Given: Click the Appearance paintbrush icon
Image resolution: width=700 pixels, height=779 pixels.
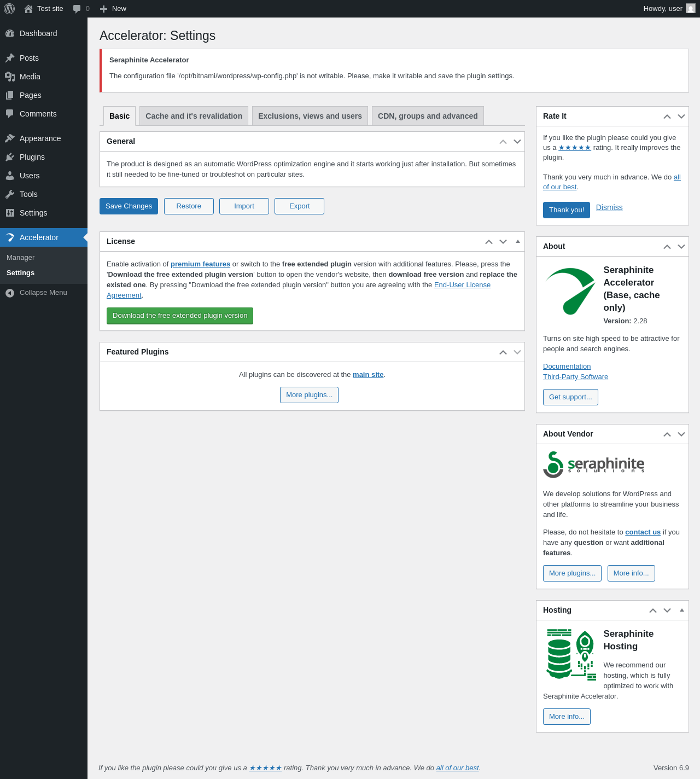Looking at the screenshot, I should point(10,138).
